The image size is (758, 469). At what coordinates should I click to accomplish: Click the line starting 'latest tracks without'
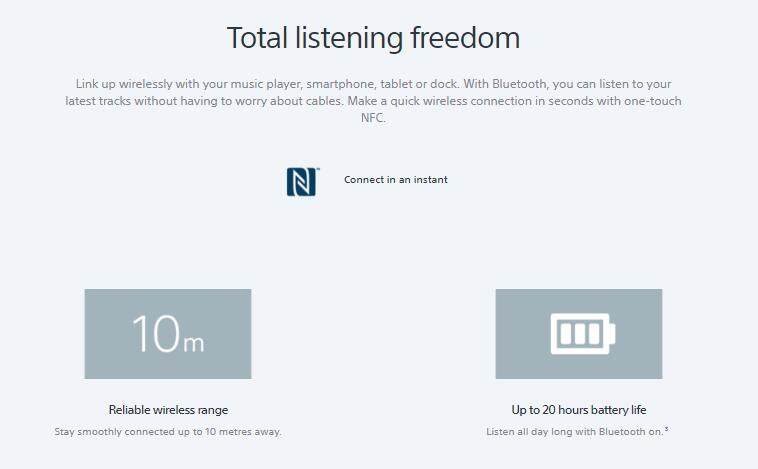click(x=373, y=102)
